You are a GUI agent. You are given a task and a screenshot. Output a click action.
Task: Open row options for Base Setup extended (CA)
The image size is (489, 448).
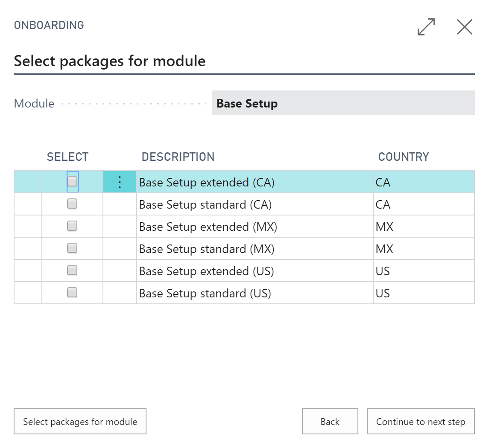pos(120,182)
